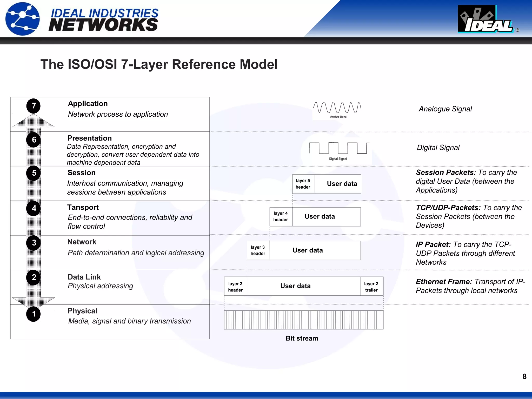Click the layer 7 number circle
This screenshot has width=532, height=399.
(x=34, y=106)
